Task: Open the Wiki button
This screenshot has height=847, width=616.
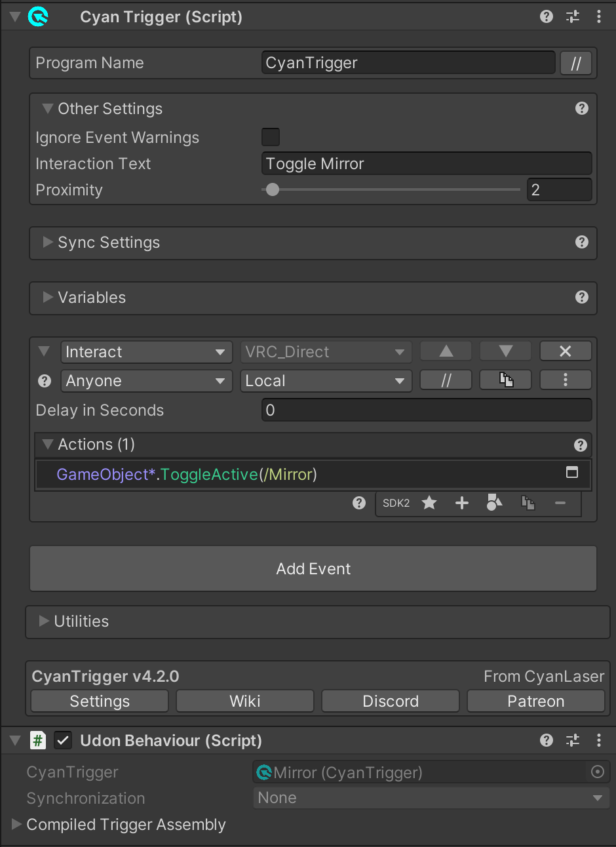Action: point(245,701)
